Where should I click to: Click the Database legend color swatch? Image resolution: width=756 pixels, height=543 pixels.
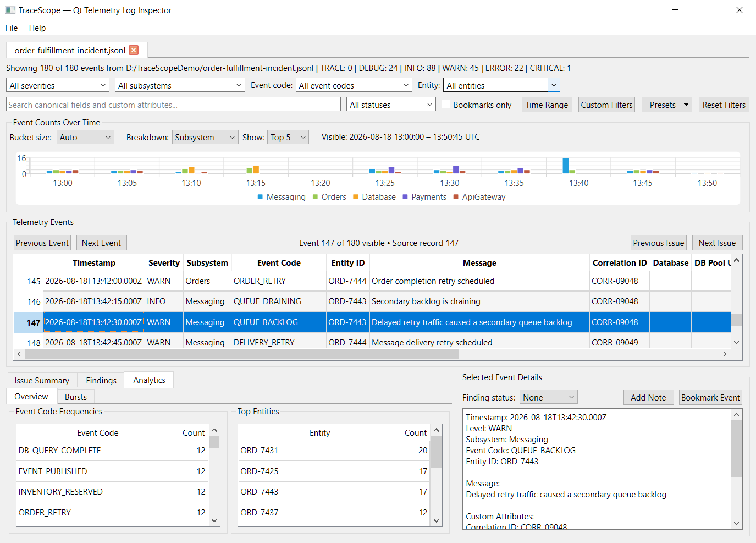point(356,197)
